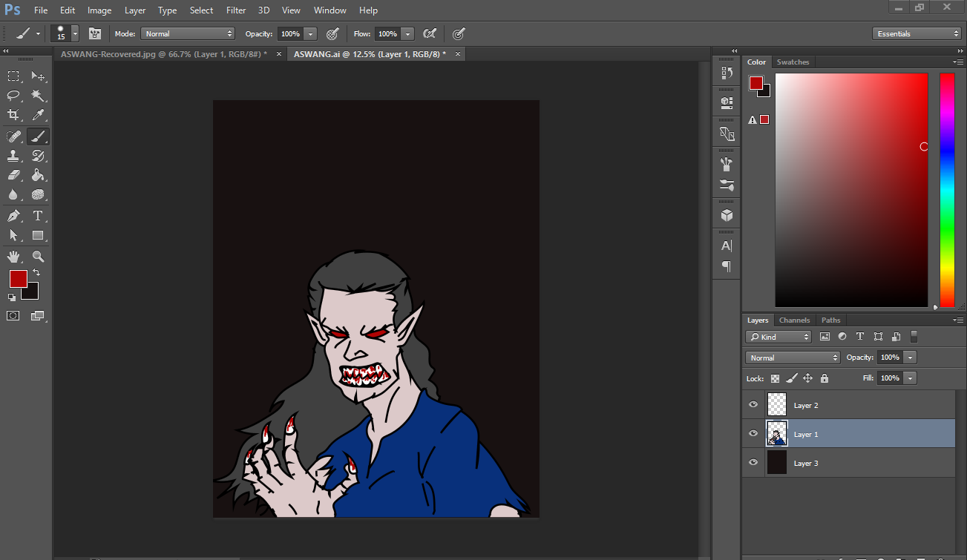Turn layer filtering on or off
Screen dimensions: 967x560
[x=914, y=337]
